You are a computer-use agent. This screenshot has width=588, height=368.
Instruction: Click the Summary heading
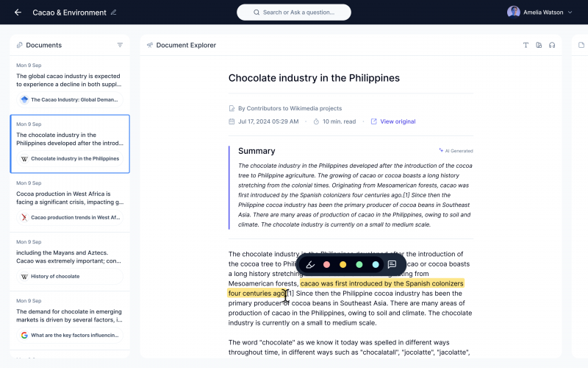tap(257, 151)
